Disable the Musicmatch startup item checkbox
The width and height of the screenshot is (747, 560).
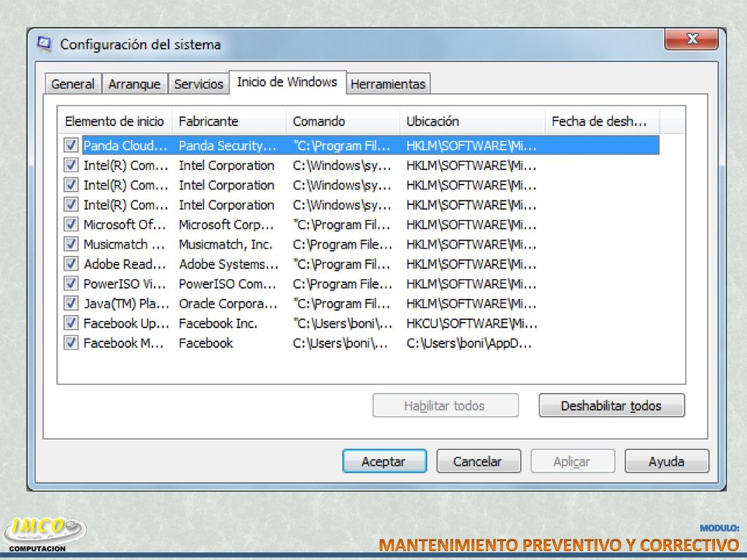point(71,244)
